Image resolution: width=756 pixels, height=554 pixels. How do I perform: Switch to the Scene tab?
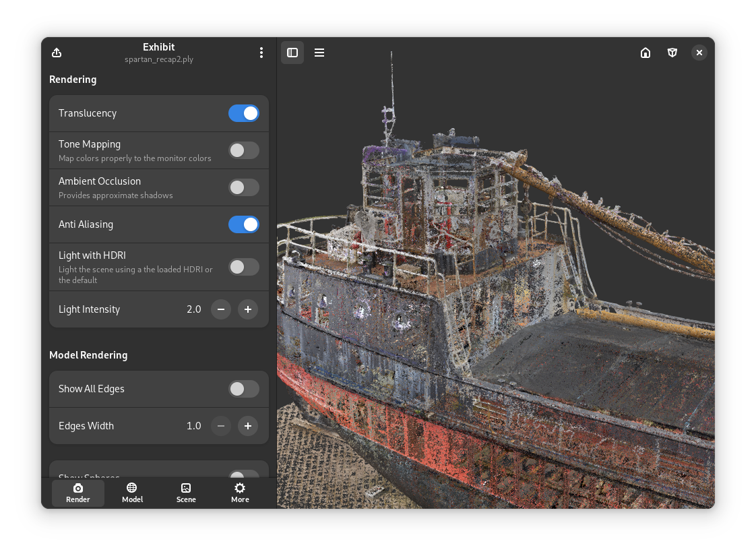[x=186, y=493]
